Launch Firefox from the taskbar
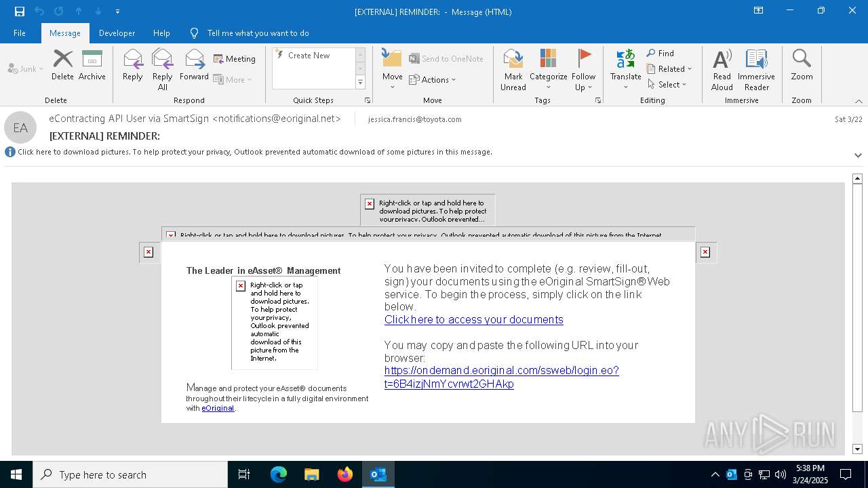 click(x=345, y=474)
